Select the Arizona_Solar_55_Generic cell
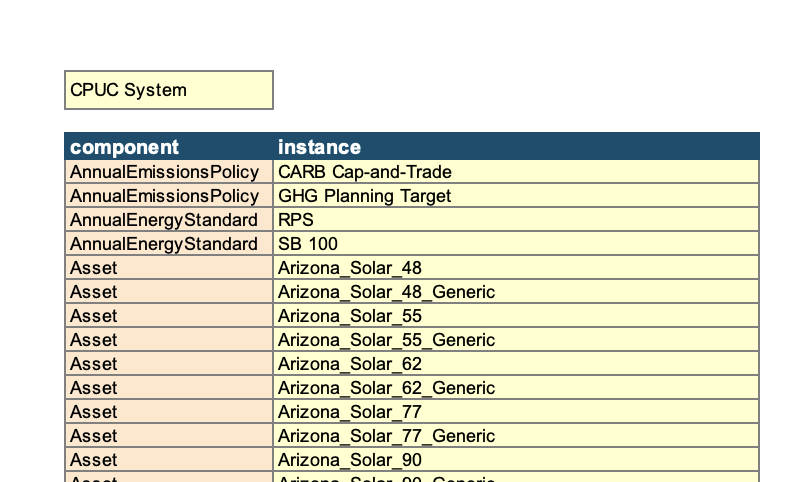The height and width of the screenshot is (482, 802). click(x=515, y=340)
